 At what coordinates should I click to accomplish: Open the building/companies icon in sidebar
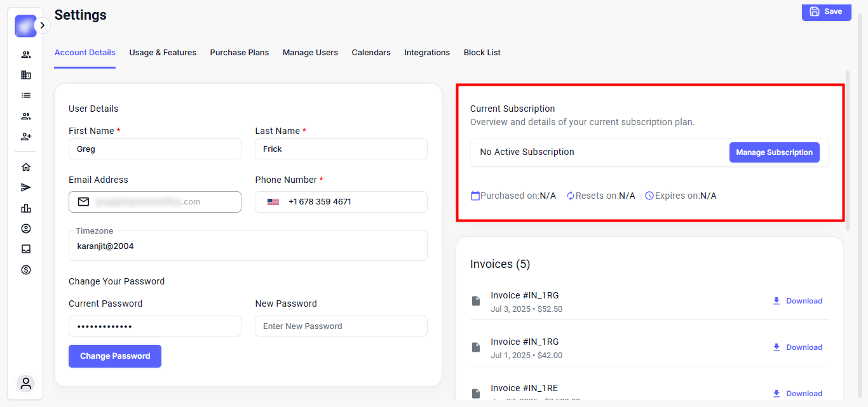point(26,75)
